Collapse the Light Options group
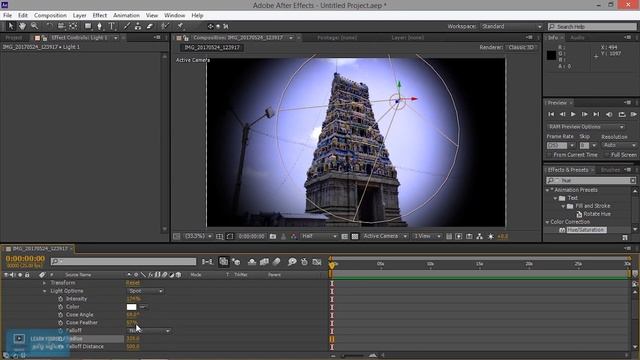The image size is (640, 360). pos(44,291)
